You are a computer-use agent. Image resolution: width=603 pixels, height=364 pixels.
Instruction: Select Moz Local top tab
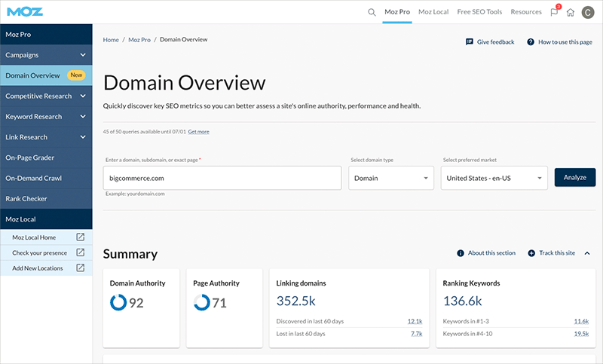tap(433, 12)
